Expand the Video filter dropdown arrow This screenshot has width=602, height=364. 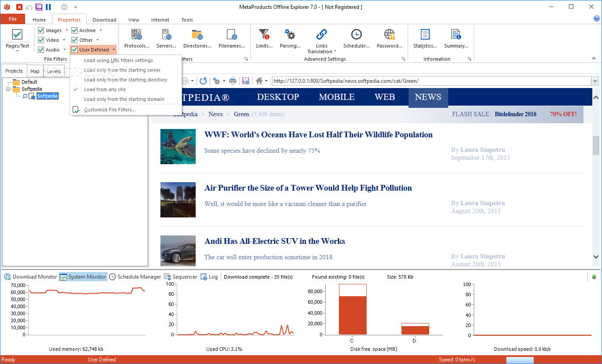pos(64,40)
